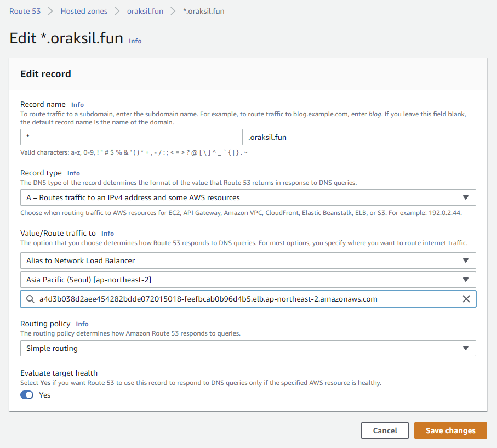
Task: Open Info link next to Value/Route traffic to
Action: pos(107,233)
